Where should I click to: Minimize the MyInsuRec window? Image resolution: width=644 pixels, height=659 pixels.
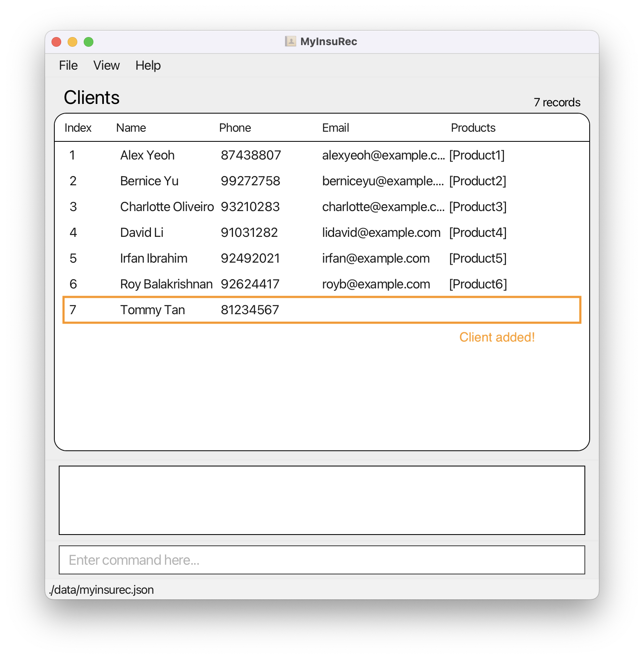point(72,42)
